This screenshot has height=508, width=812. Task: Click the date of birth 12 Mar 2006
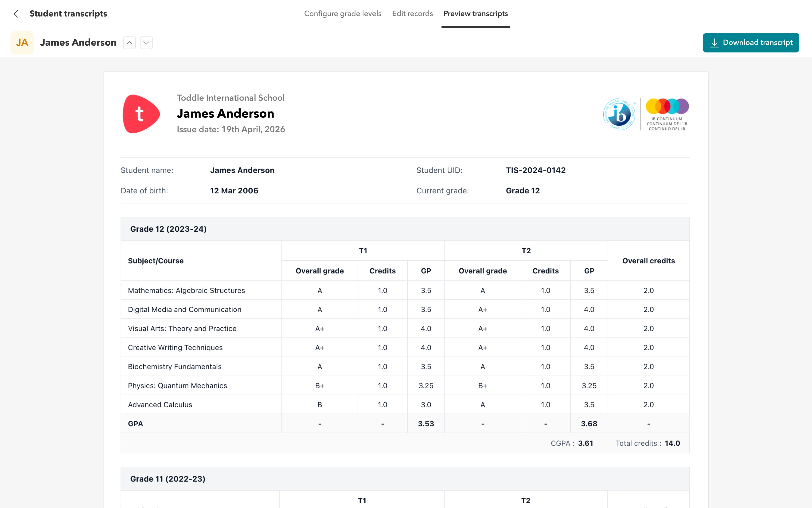(x=234, y=191)
